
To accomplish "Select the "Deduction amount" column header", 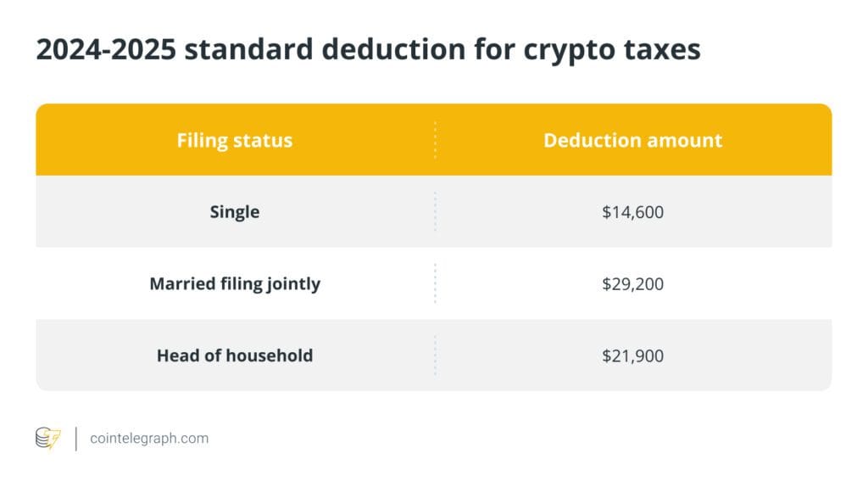I will 632,140.
